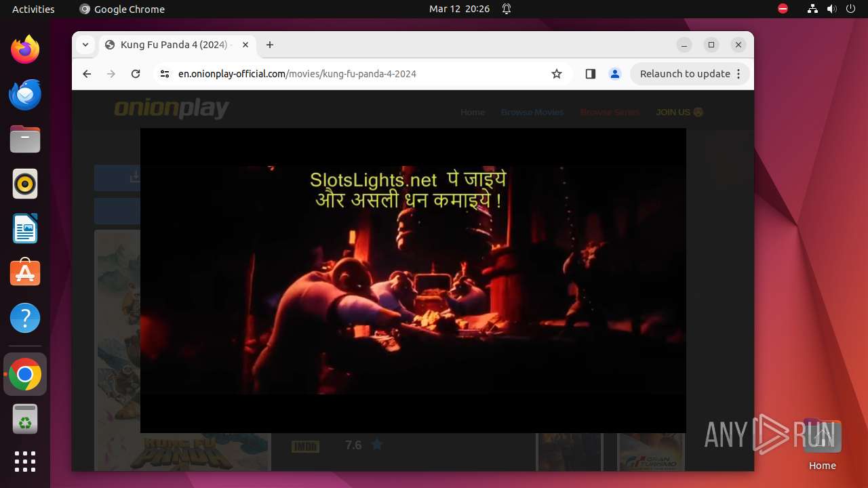This screenshot has width=868, height=488.
Task: Open power menu in system tray
Action: click(x=850, y=9)
